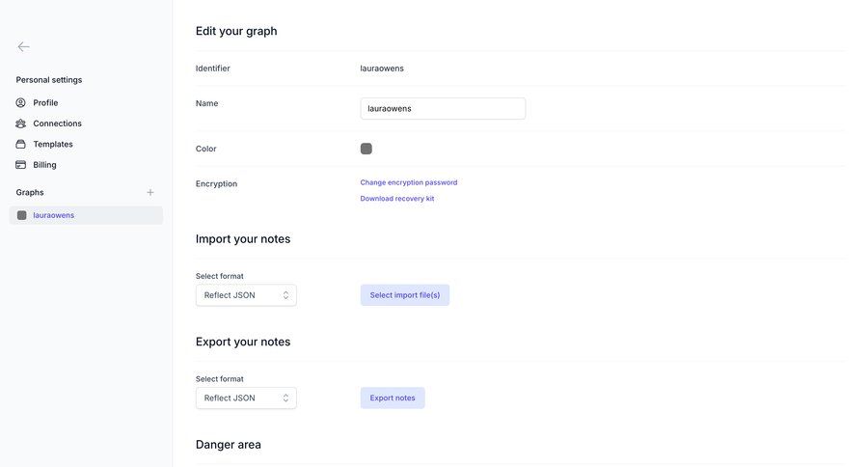The height and width of the screenshot is (467, 868).
Task: Open the Templates section
Action: [x=53, y=144]
